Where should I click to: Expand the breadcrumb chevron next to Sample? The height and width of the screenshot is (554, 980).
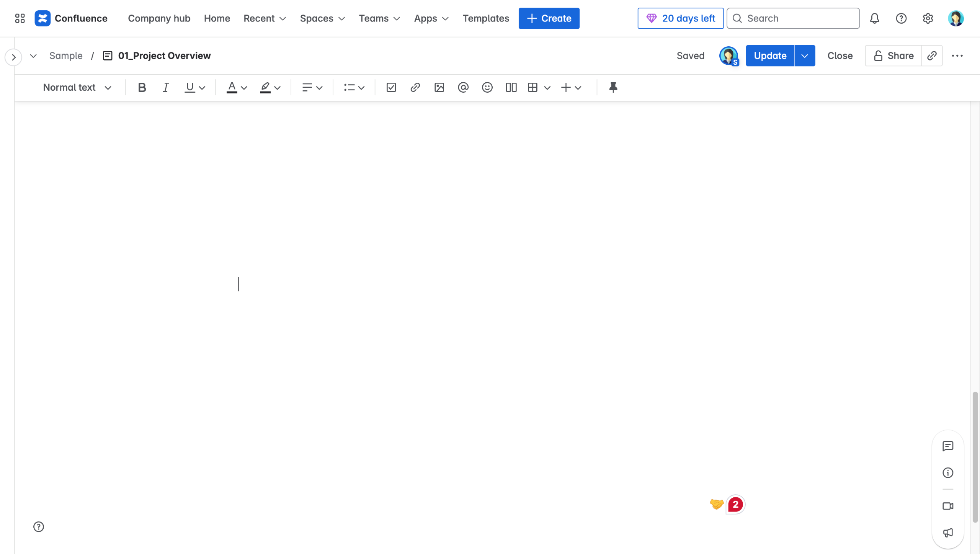point(33,56)
